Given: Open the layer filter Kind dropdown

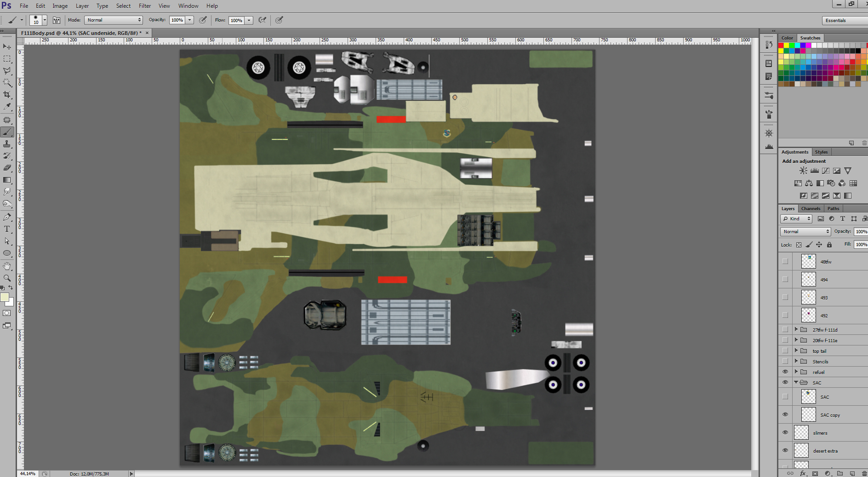Looking at the screenshot, I should point(796,218).
